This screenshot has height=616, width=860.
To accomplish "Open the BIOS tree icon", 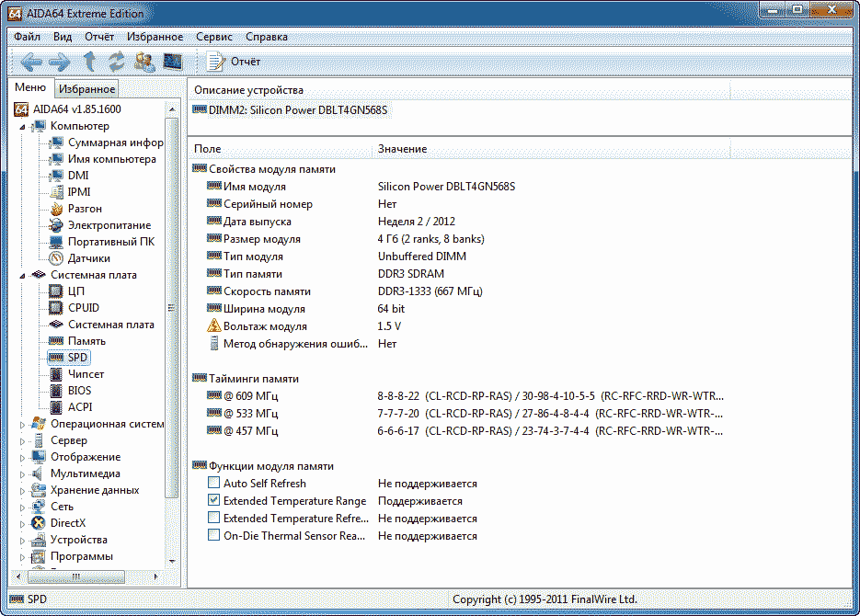I will coord(56,391).
